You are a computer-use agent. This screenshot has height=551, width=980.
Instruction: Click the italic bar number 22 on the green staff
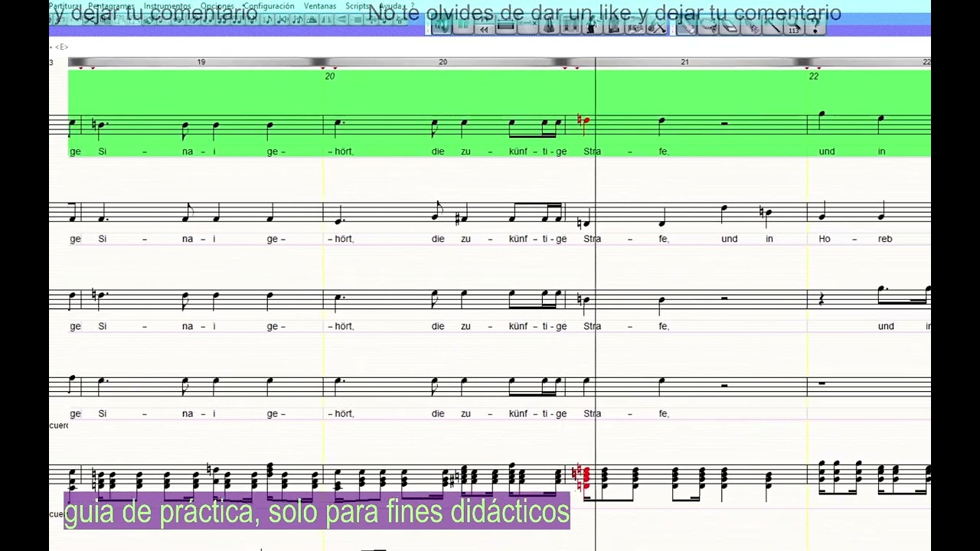[814, 77]
